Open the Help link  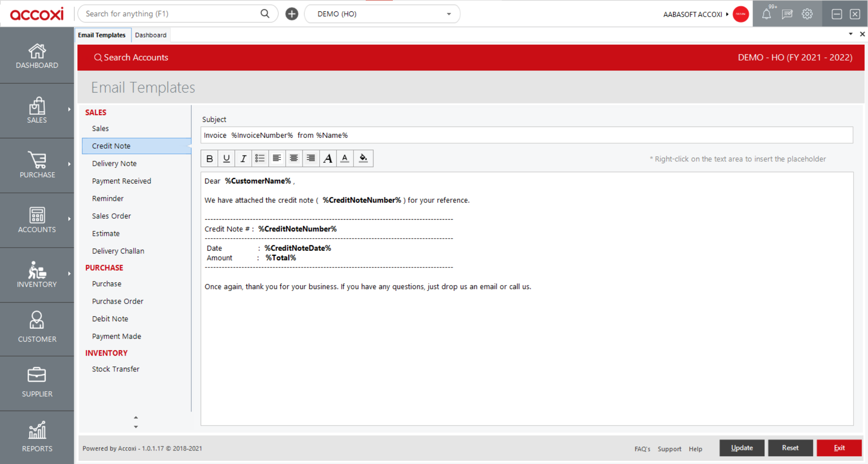695,449
